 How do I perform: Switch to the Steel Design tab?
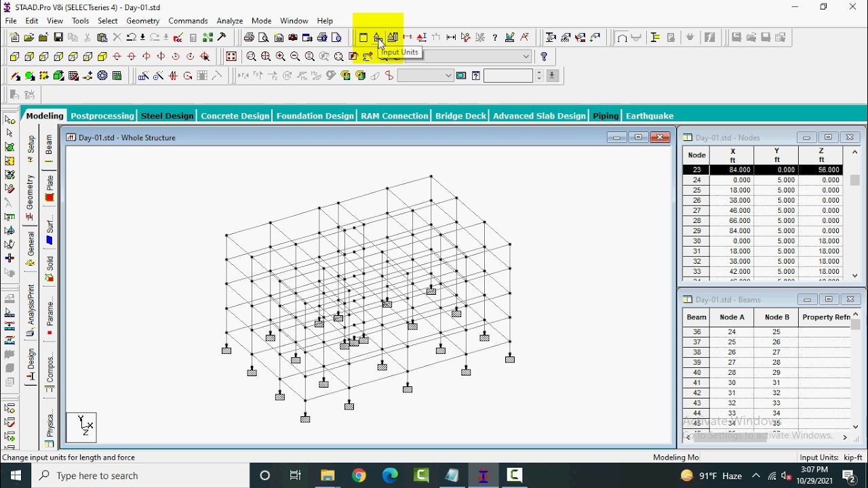tap(167, 116)
